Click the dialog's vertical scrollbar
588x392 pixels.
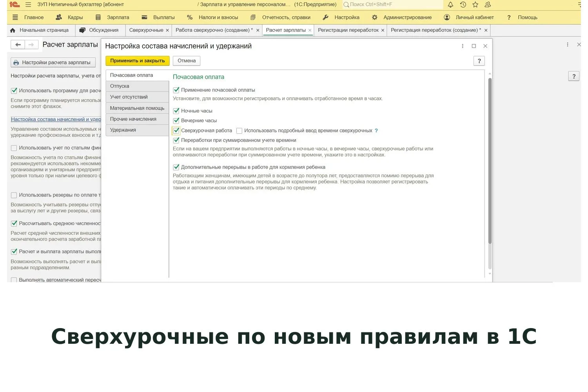tap(490, 161)
